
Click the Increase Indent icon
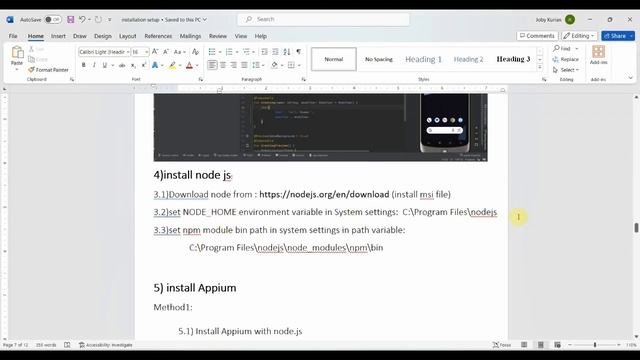[276, 52]
